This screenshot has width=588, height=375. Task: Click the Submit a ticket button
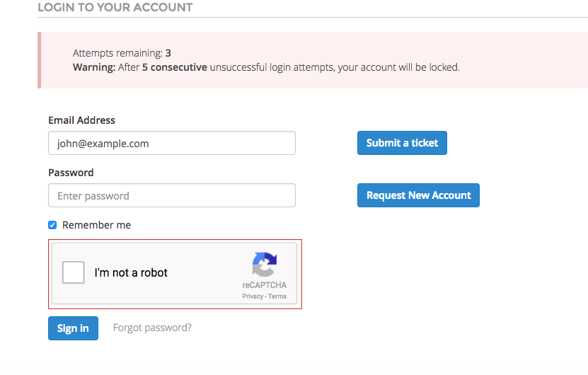tap(402, 143)
